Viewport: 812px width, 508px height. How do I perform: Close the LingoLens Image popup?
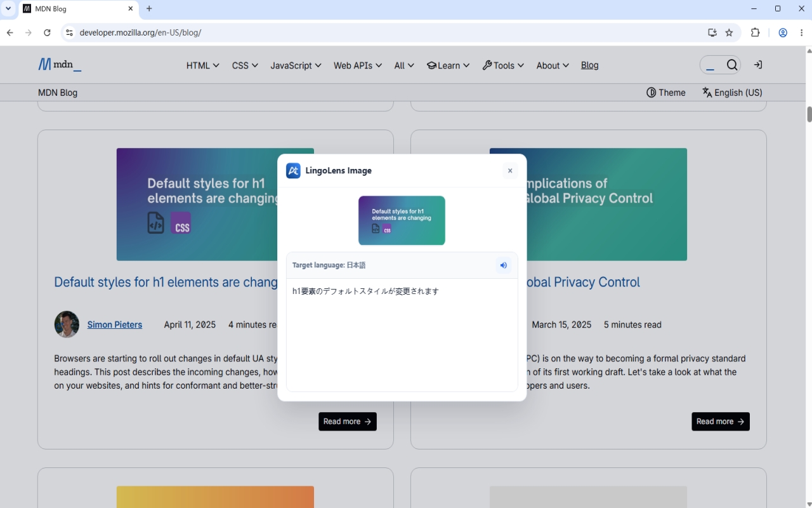pos(510,171)
